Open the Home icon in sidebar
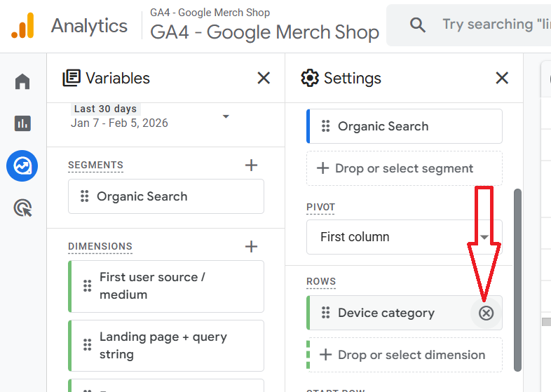This screenshot has width=551, height=392. (x=22, y=82)
